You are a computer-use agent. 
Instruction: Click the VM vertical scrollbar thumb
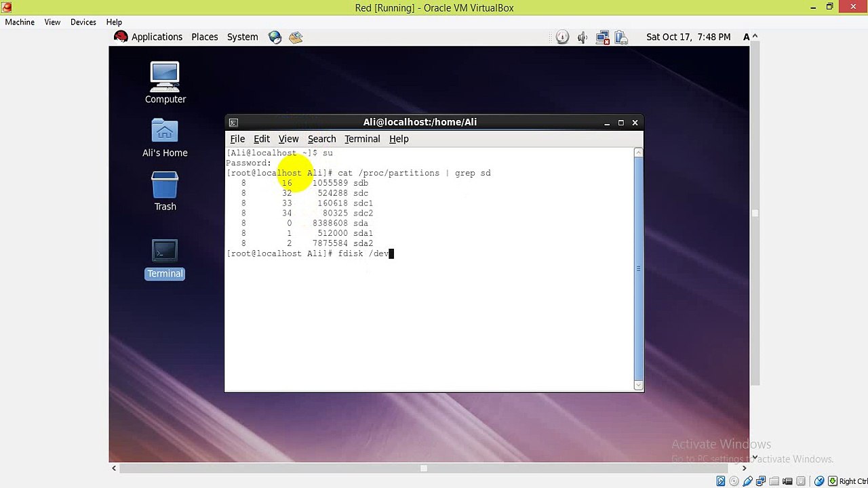(x=755, y=213)
